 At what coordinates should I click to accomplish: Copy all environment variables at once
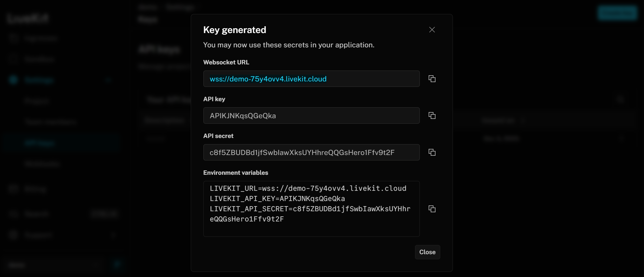point(432,209)
